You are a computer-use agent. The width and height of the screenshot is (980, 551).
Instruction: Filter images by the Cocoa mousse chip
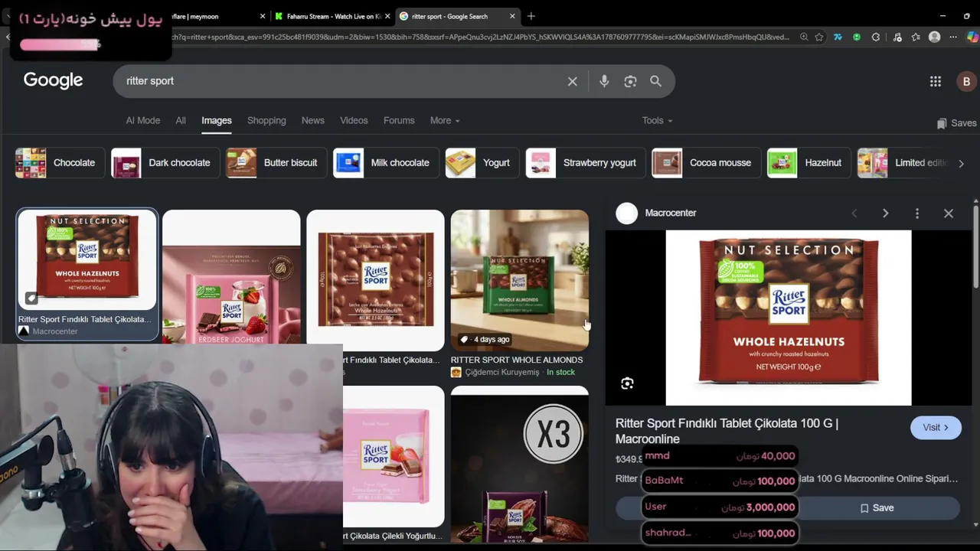(x=706, y=163)
